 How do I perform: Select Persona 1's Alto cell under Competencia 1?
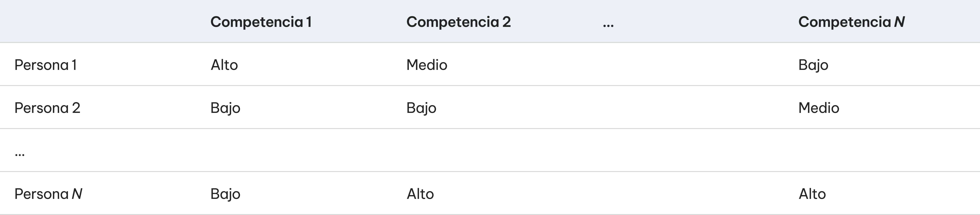[x=224, y=65]
